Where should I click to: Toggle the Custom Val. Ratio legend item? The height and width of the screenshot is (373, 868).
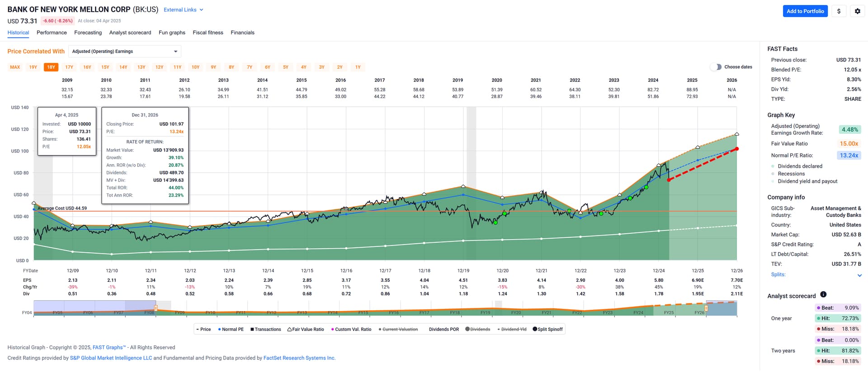pos(351,329)
